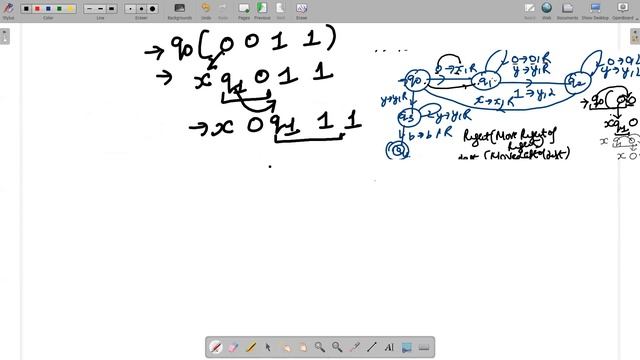Select the Highlighter tool
Image resolution: width=640 pixels, height=360 pixels.
[x=251, y=347]
